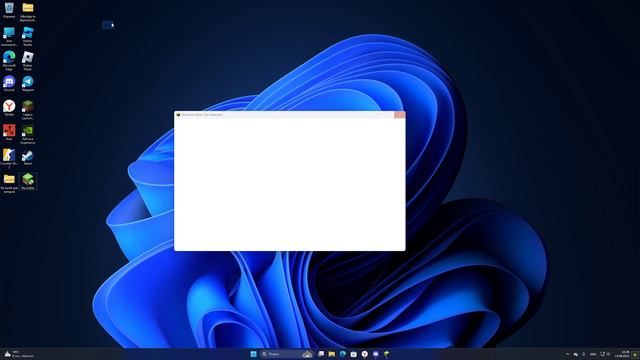Launch the Rust game desktop shortcut

point(9,132)
